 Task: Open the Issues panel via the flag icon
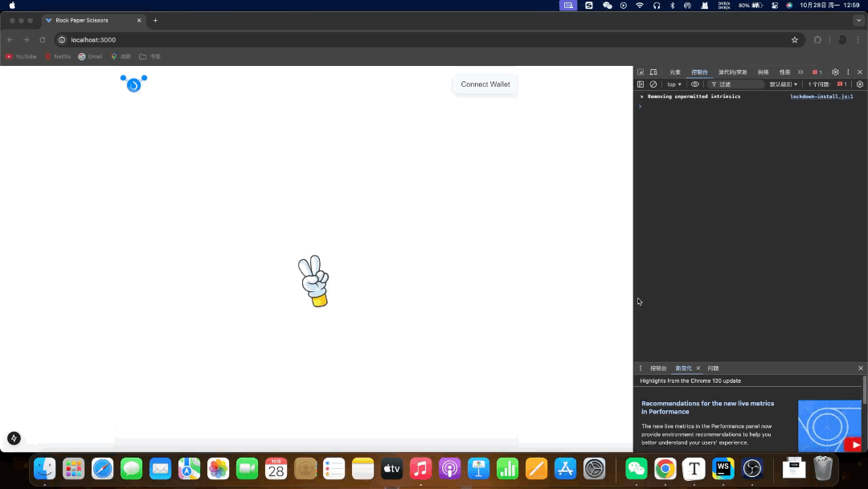pyautogui.click(x=816, y=72)
